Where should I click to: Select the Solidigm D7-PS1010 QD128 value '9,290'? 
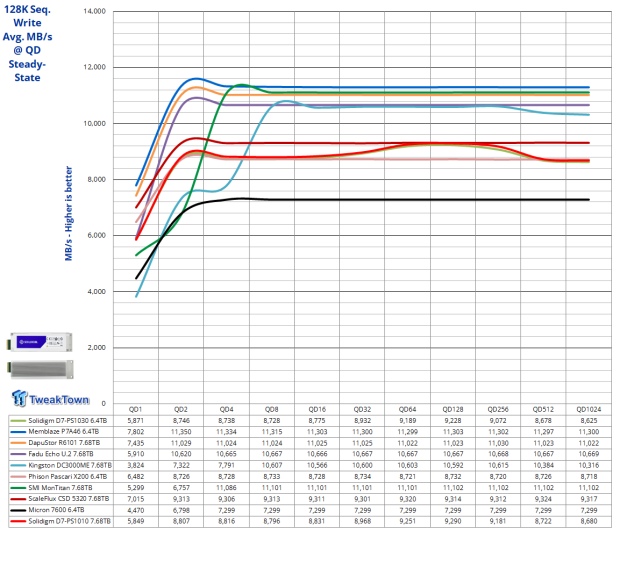point(453,521)
